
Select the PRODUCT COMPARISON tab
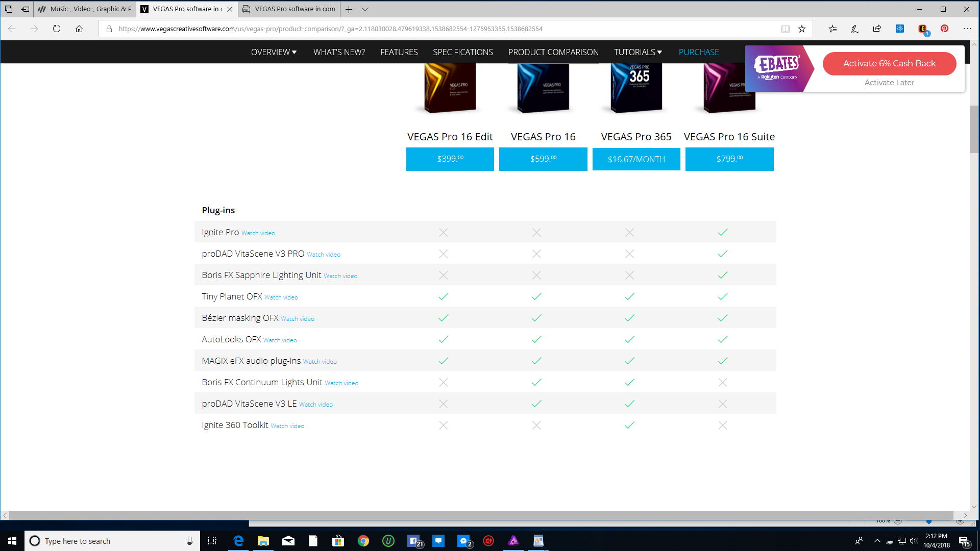click(x=553, y=52)
